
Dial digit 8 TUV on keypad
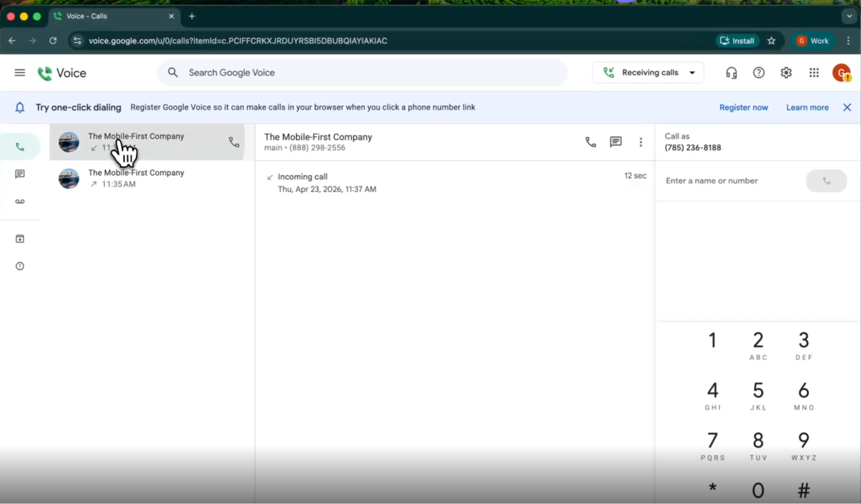tap(758, 445)
